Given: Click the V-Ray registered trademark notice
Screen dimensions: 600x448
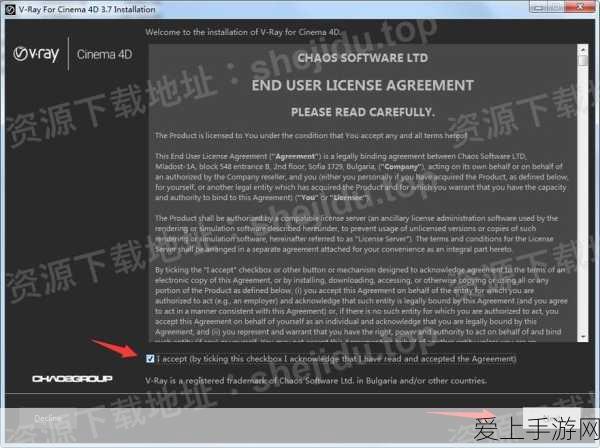Looking at the screenshot, I should click(316, 381).
